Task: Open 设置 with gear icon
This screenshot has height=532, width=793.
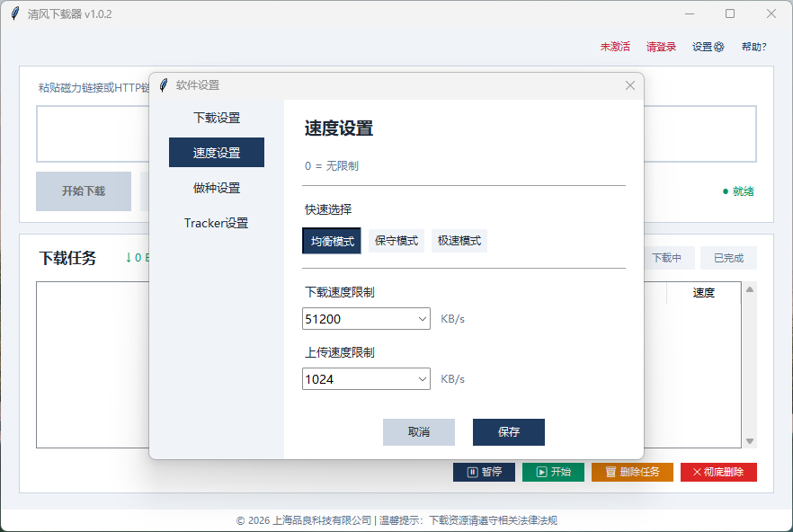Action: tap(708, 47)
